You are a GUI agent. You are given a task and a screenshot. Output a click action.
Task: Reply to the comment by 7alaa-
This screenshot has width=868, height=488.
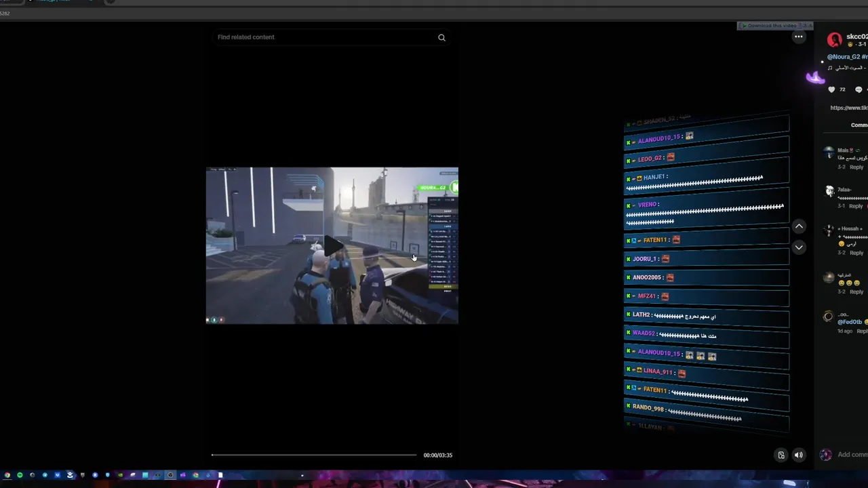coord(856,206)
